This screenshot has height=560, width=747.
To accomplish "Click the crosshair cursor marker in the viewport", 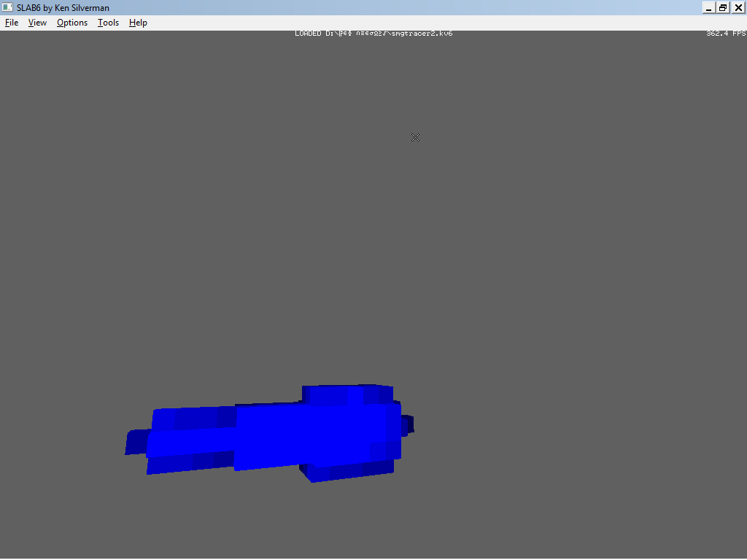I will [x=415, y=137].
